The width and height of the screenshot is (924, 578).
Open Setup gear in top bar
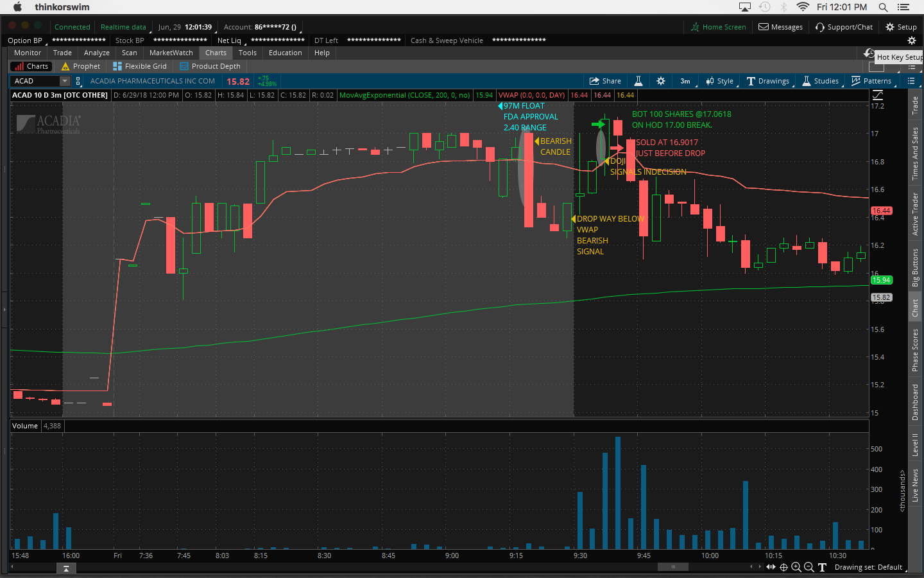[901, 27]
